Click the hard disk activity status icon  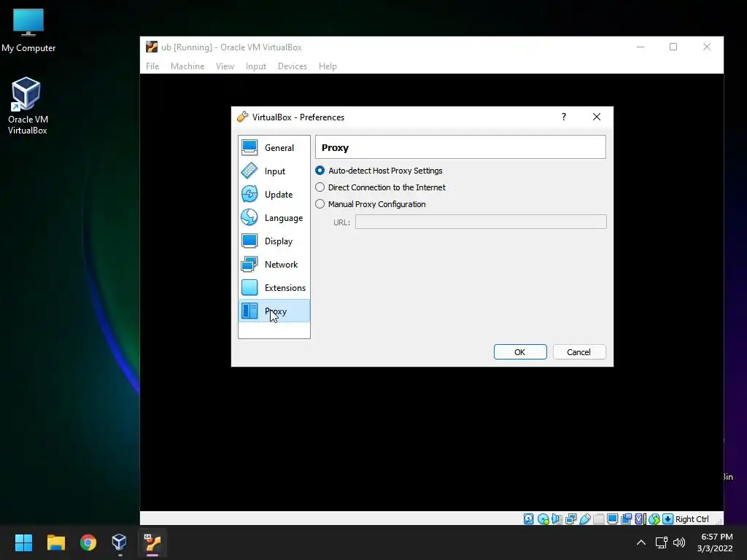(529, 519)
